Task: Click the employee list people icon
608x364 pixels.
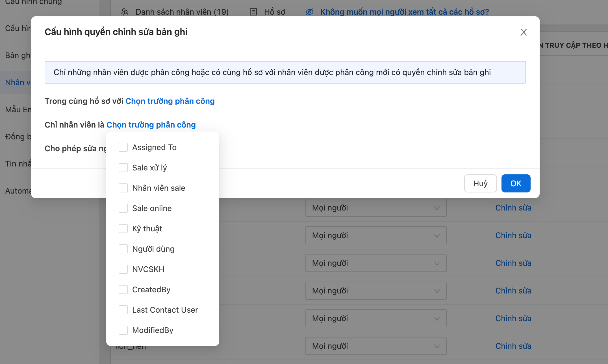Action: tap(125, 12)
